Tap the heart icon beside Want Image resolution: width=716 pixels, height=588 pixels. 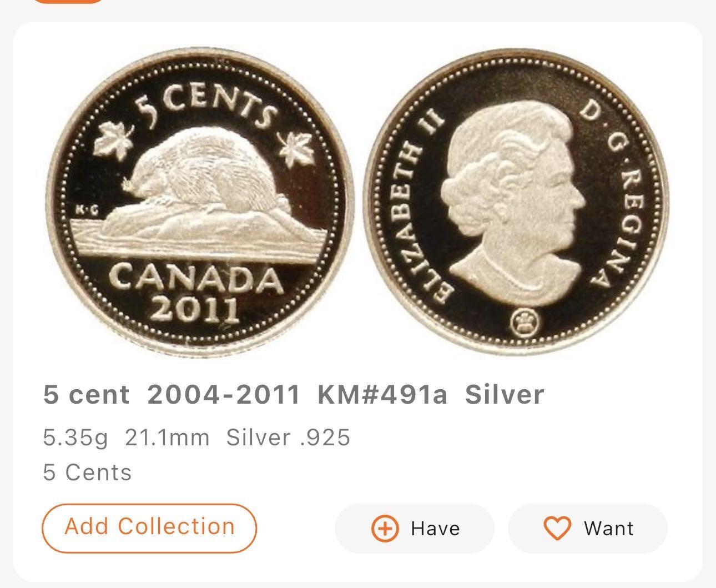click(x=557, y=528)
